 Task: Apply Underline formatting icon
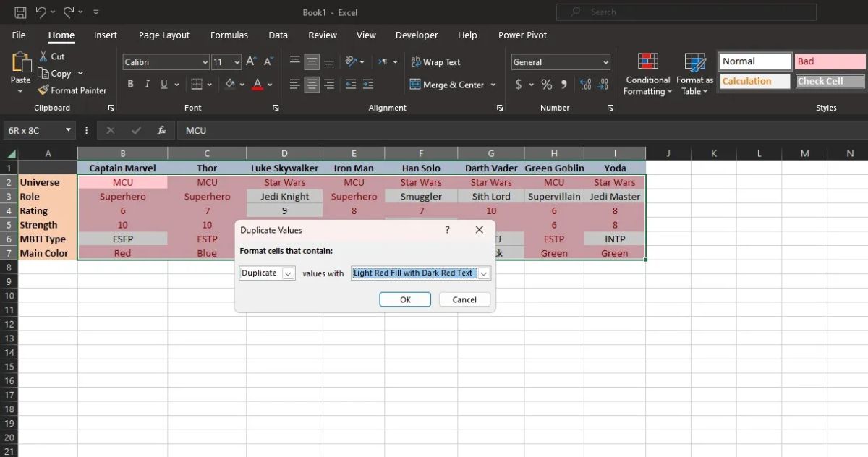[164, 84]
